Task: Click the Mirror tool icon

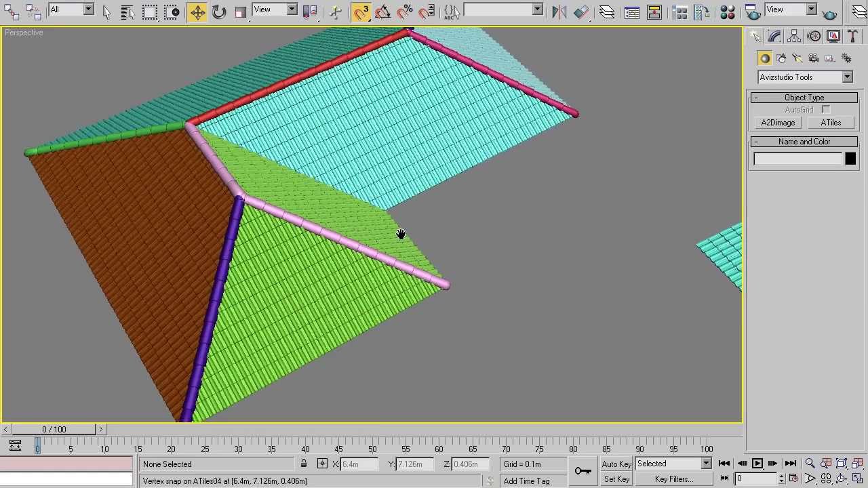Action: (558, 12)
